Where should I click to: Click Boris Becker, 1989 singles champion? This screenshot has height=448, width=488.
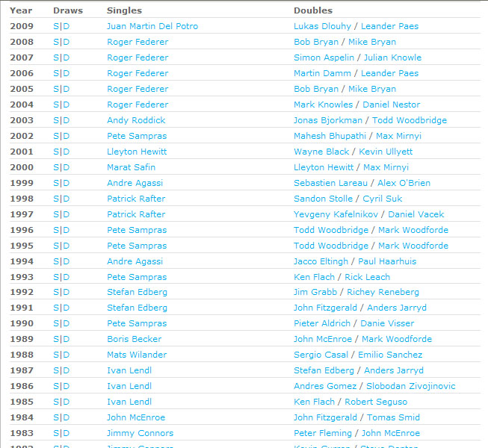click(134, 339)
